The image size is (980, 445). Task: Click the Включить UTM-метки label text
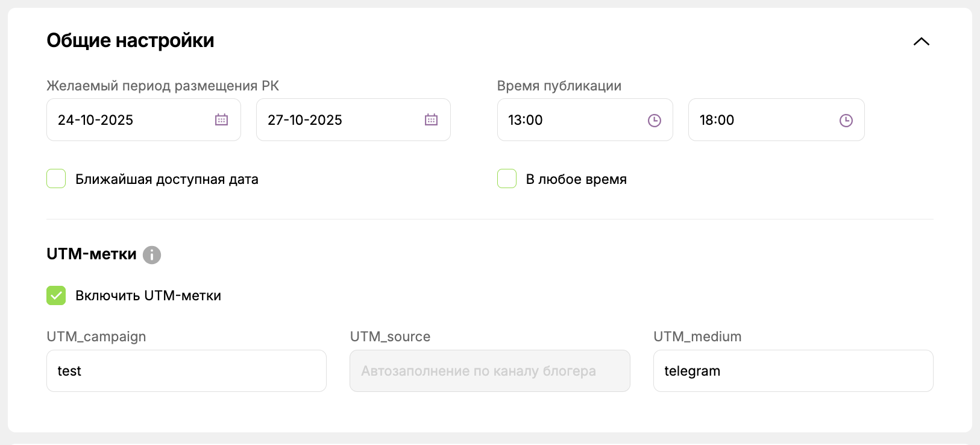pyautogui.click(x=148, y=295)
